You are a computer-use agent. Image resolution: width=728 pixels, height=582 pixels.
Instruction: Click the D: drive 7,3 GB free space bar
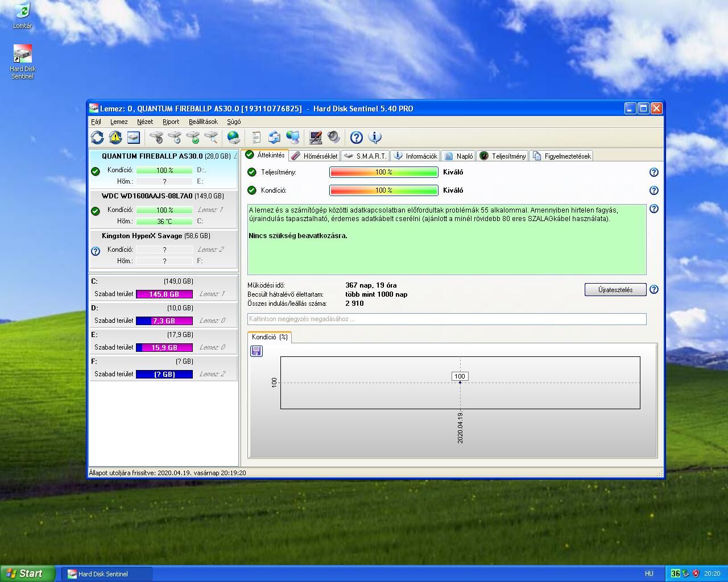[164, 321]
